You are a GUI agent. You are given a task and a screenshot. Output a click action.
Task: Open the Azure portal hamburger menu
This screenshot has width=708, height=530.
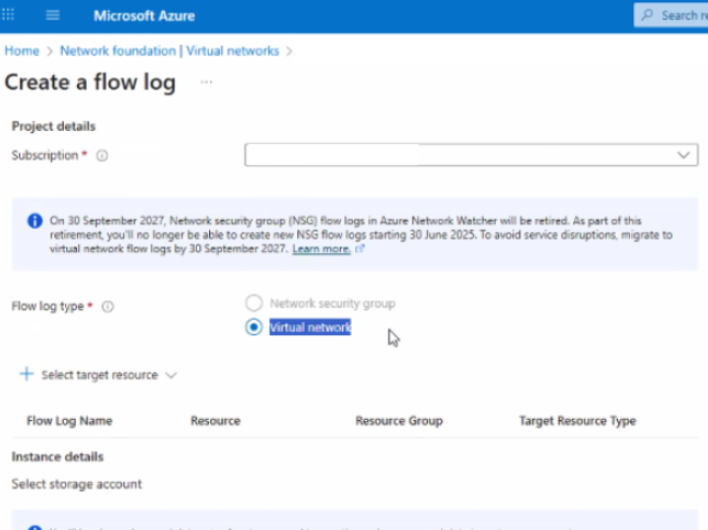(53, 16)
